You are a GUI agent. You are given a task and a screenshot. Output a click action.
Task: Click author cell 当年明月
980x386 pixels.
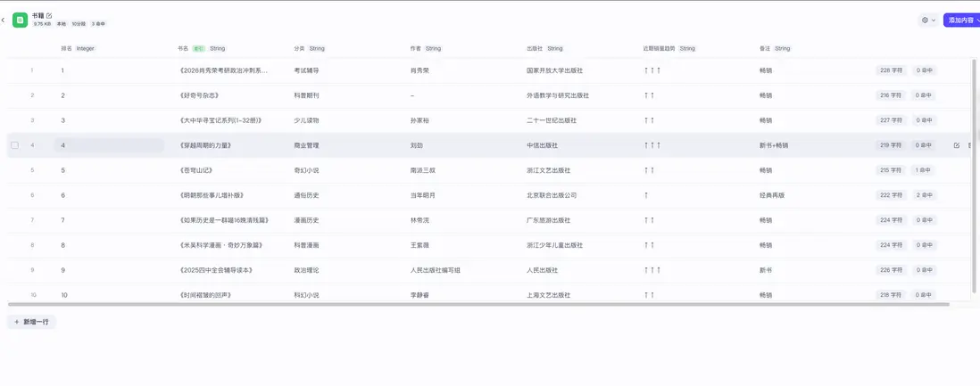(422, 195)
